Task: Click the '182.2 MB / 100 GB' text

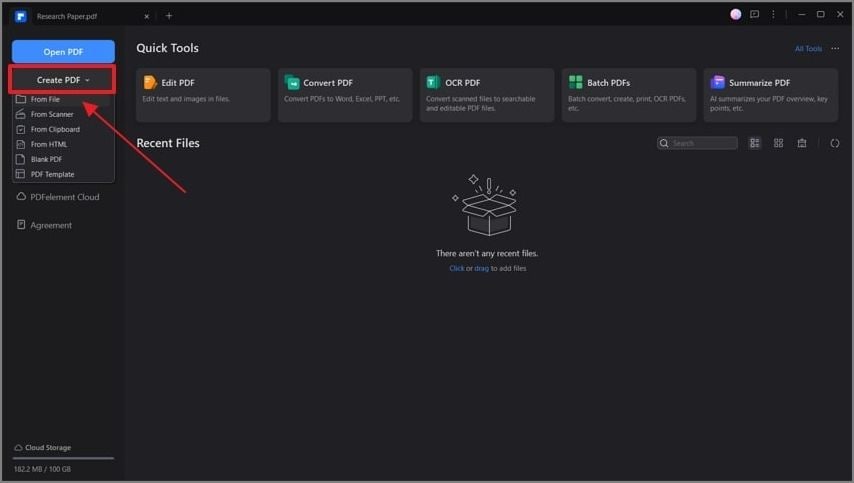Action: click(42, 469)
